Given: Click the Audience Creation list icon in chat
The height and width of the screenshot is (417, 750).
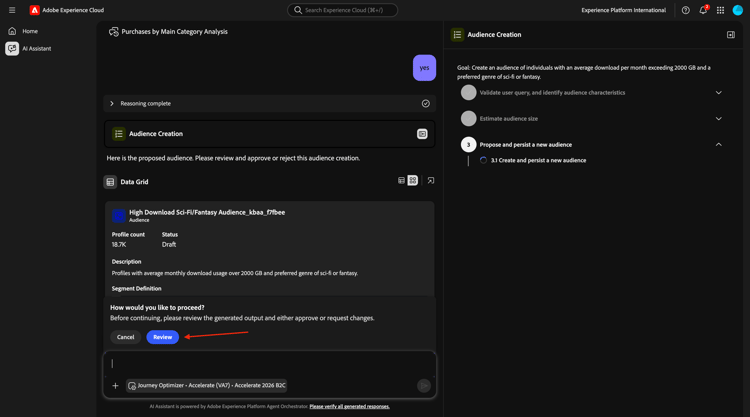Looking at the screenshot, I should click(x=119, y=134).
